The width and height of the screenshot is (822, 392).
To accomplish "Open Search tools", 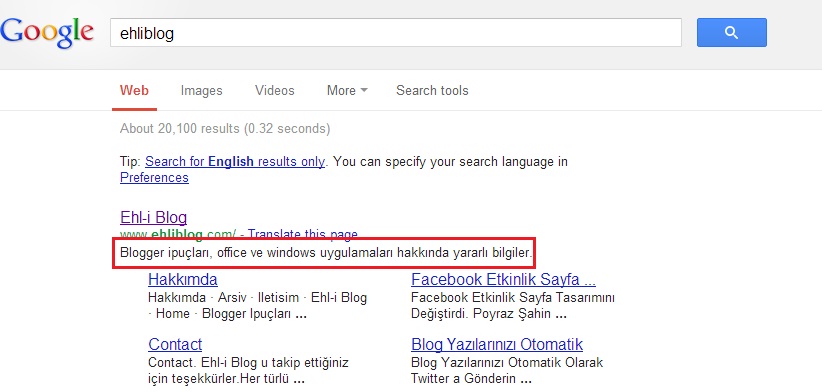I will click(x=432, y=91).
